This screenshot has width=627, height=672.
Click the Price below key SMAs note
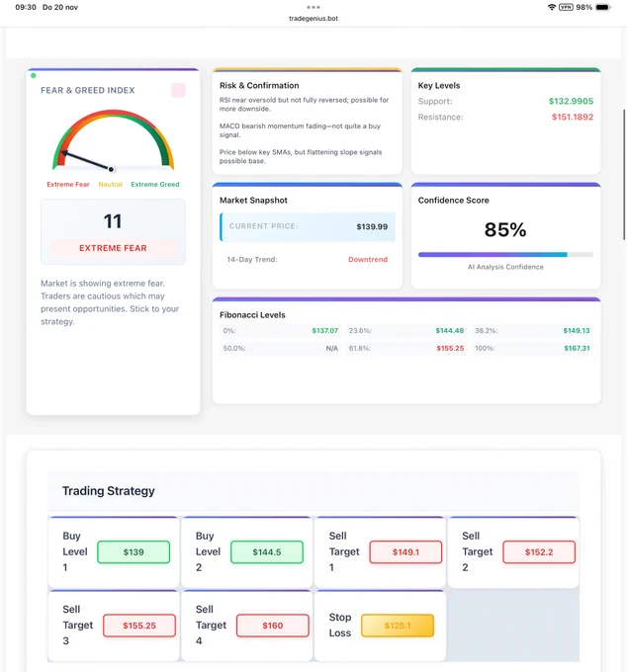click(301, 156)
